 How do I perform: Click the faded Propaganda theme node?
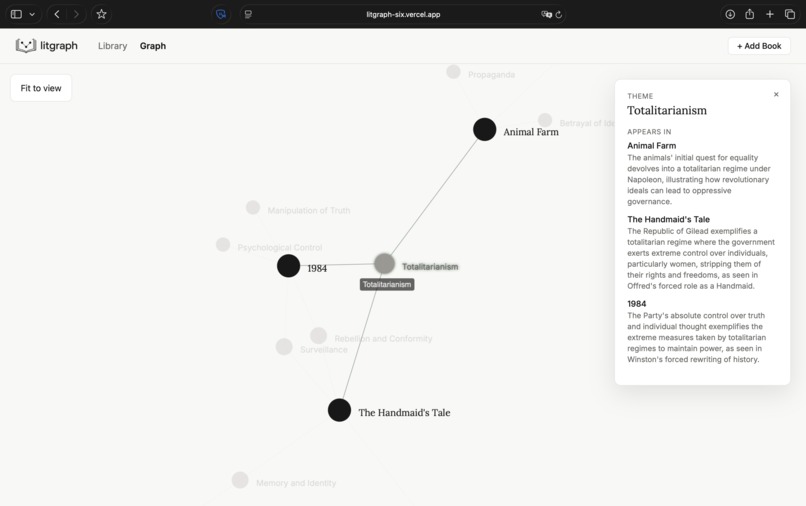click(453, 72)
